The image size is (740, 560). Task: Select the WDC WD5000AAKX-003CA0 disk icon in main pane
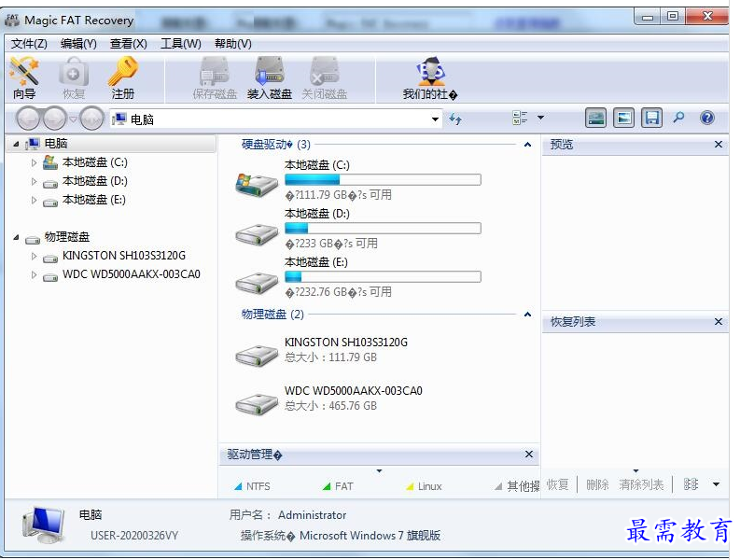pyautogui.click(x=257, y=403)
